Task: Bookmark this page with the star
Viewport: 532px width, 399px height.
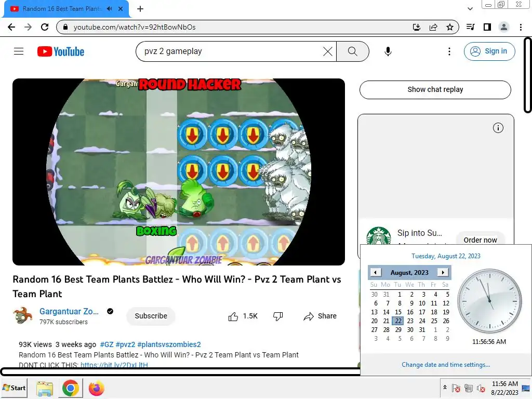Action: point(450,27)
